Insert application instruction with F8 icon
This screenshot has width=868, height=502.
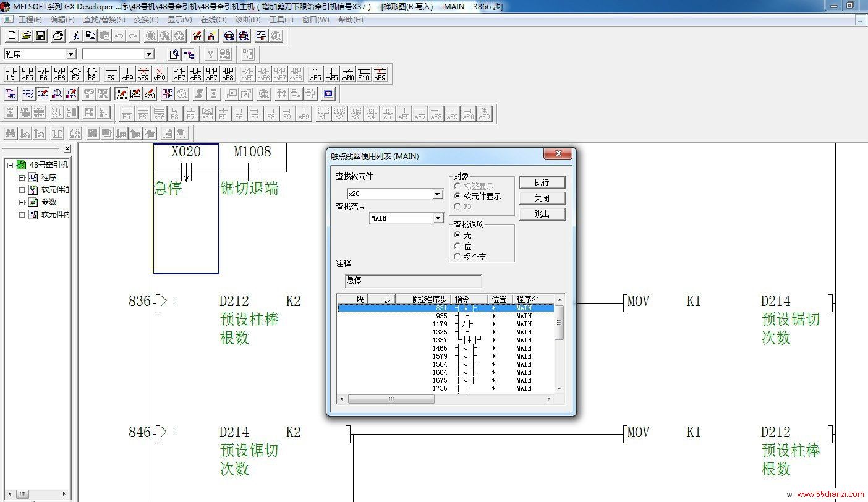click(x=91, y=74)
